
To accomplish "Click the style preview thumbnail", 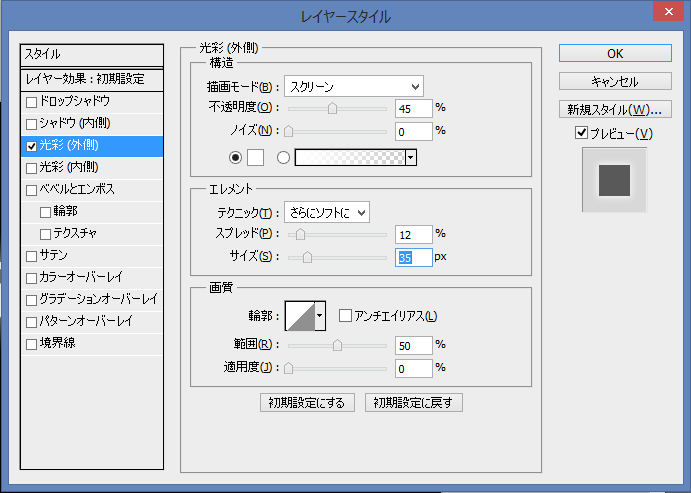I will (614, 181).
